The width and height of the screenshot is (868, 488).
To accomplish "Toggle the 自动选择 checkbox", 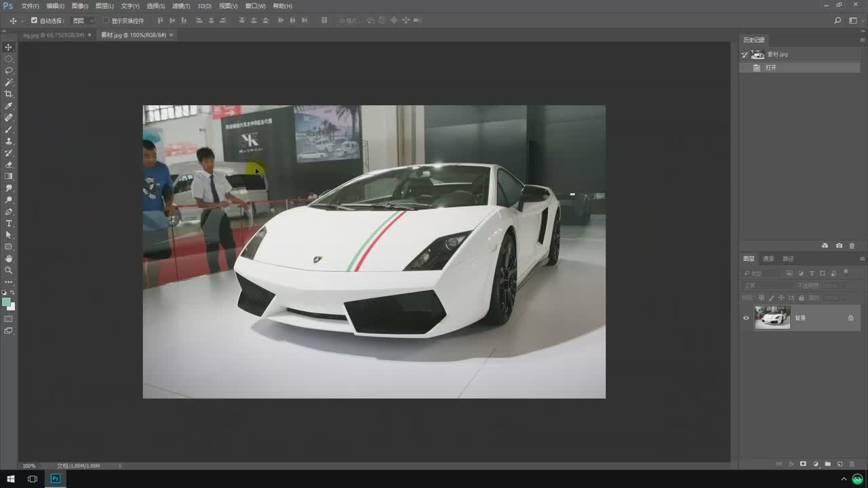I will tap(35, 20).
